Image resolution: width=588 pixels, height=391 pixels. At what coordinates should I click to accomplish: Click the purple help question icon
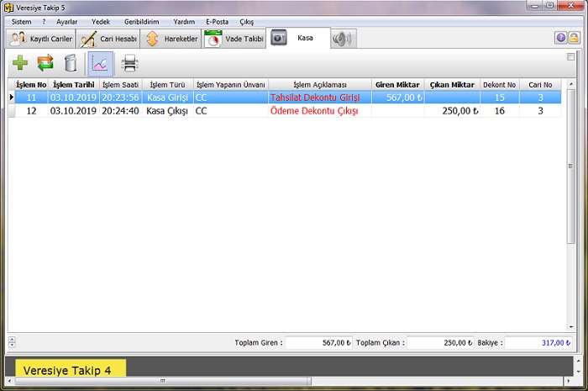[560, 38]
